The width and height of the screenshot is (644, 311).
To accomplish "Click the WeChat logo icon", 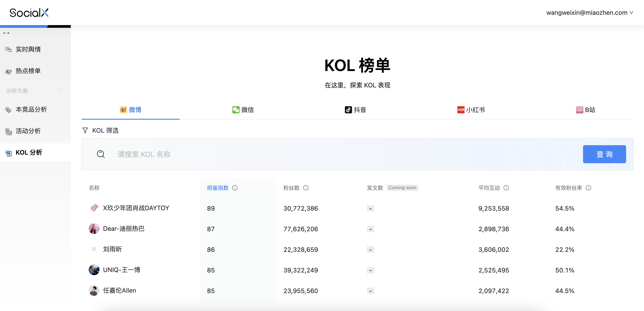I will click(236, 110).
